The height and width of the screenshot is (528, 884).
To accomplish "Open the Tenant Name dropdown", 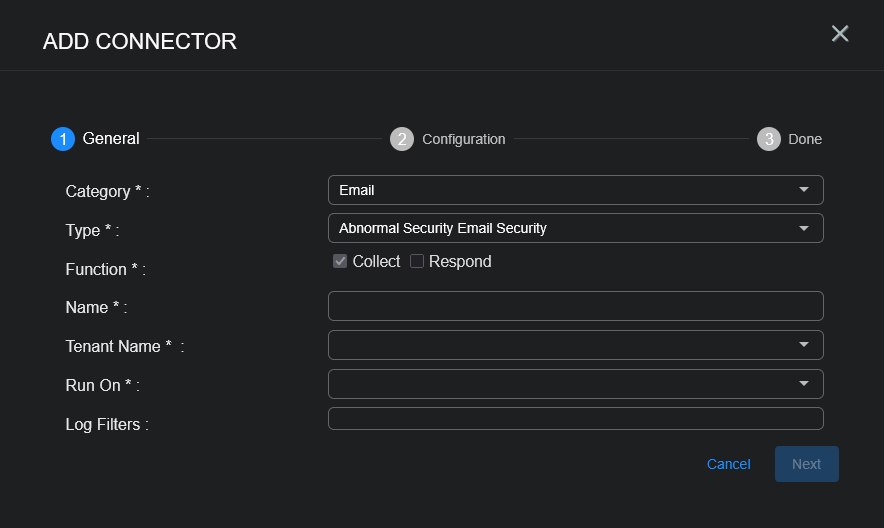I will [x=575, y=345].
